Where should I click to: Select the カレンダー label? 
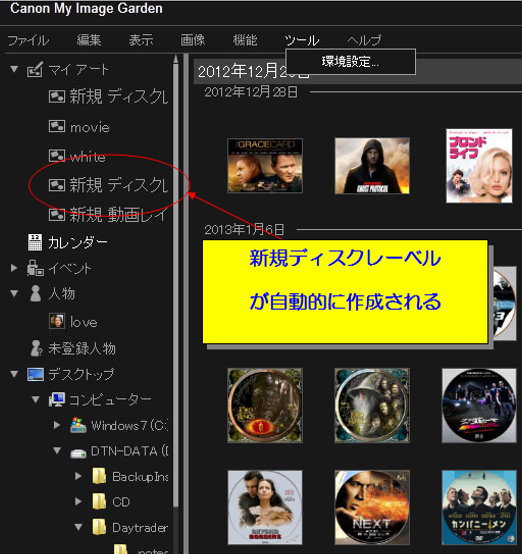pyautogui.click(x=78, y=243)
